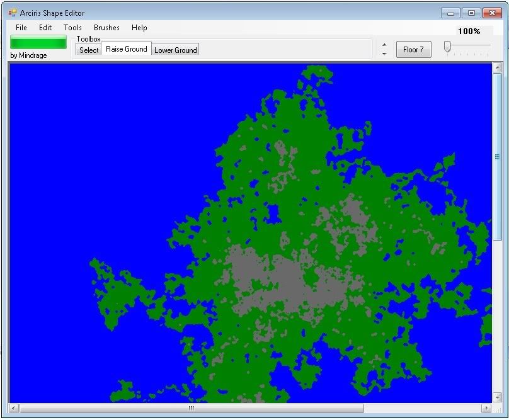The width and height of the screenshot is (509, 420).
Task: Open the Edit menu
Action: coord(45,28)
